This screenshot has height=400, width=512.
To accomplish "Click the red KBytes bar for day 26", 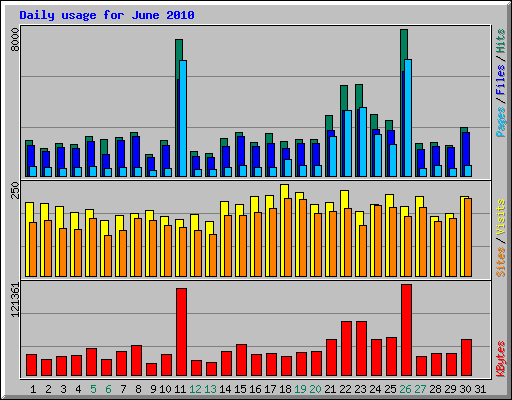I will [406, 330].
